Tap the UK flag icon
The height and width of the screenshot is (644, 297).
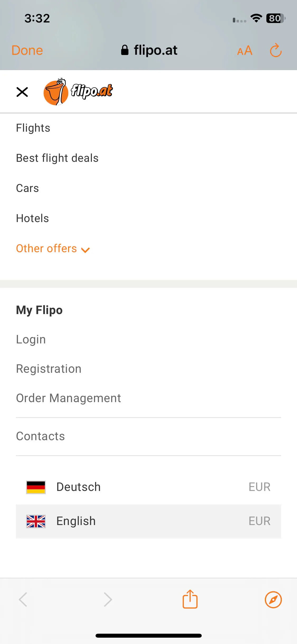[36, 521]
